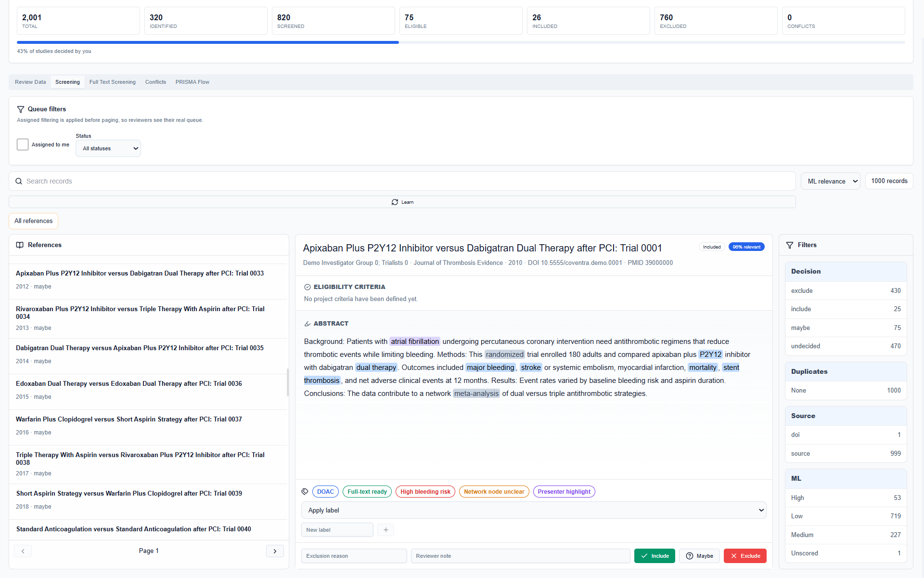Toggle the DOAC label chip
The height and width of the screenshot is (578, 924).
(x=325, y=492)
